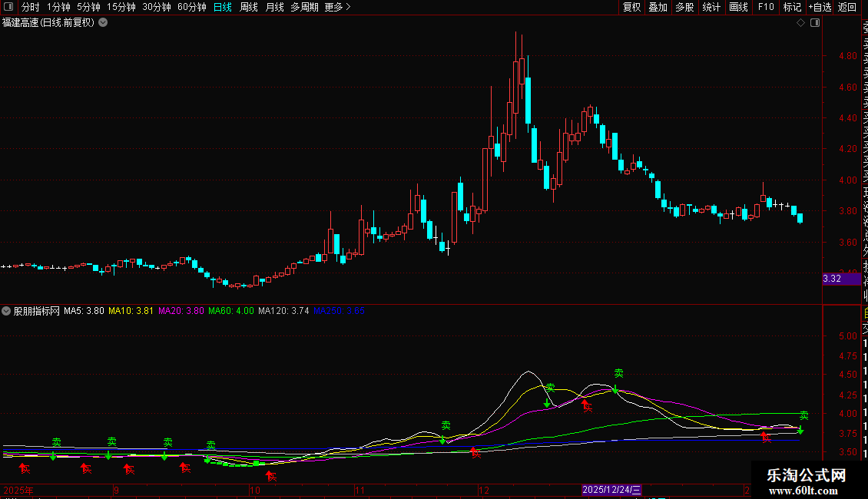Click the rightmost green 卖 sell signal
Viewport: 868px width, 499px height.
click(803, 415)
